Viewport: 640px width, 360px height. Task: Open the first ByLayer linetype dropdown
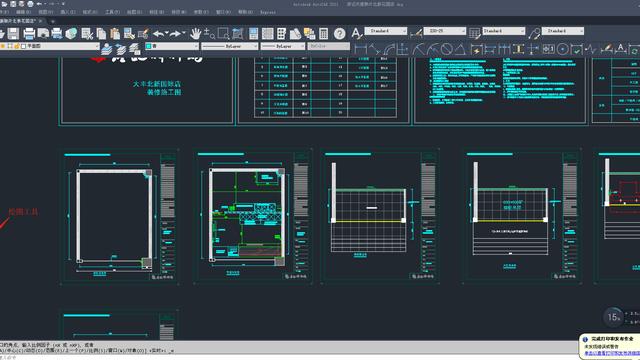(x=230, y=46)
